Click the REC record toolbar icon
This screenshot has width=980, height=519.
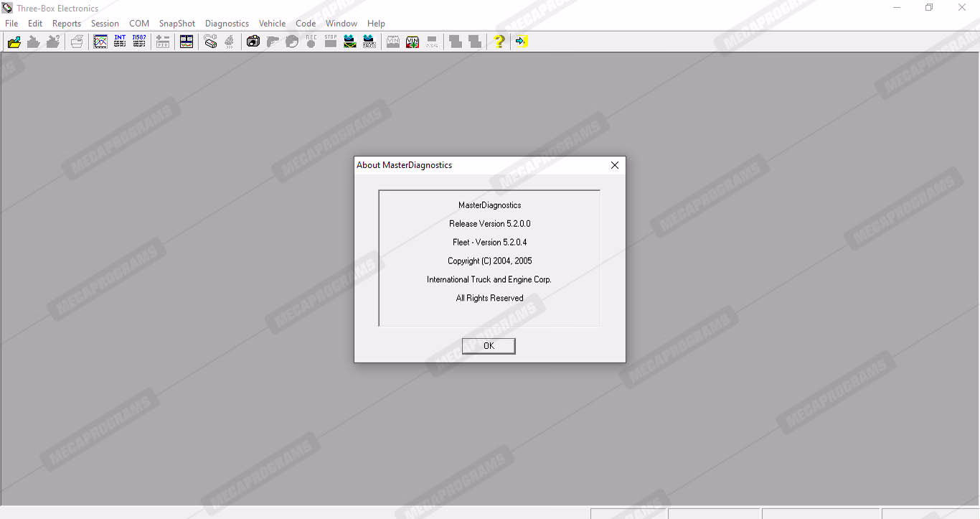pos(311,42)
